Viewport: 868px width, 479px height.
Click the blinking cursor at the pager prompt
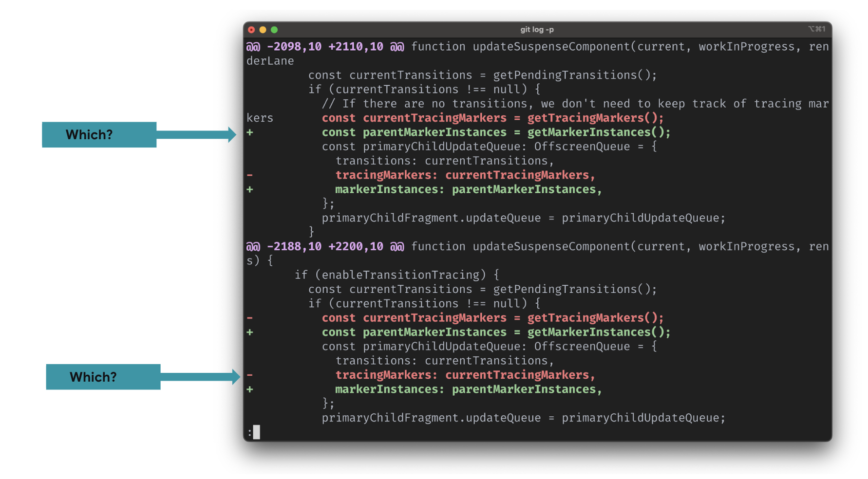257,431
